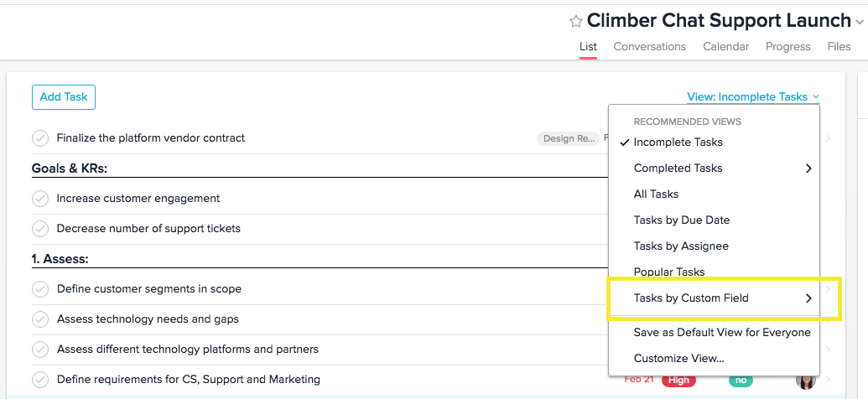
Task: Mark 'Define customer segments in scope' complete
Action: [x=40, y=289]
